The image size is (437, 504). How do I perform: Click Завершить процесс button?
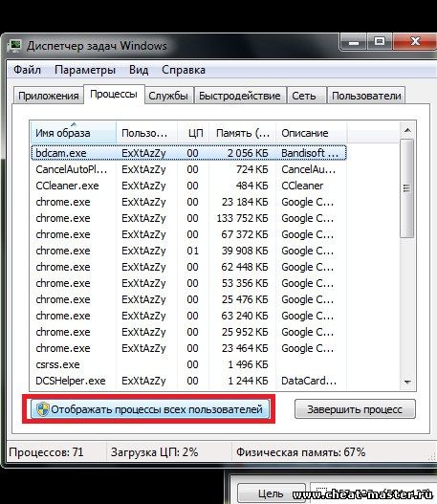(355, 409)
